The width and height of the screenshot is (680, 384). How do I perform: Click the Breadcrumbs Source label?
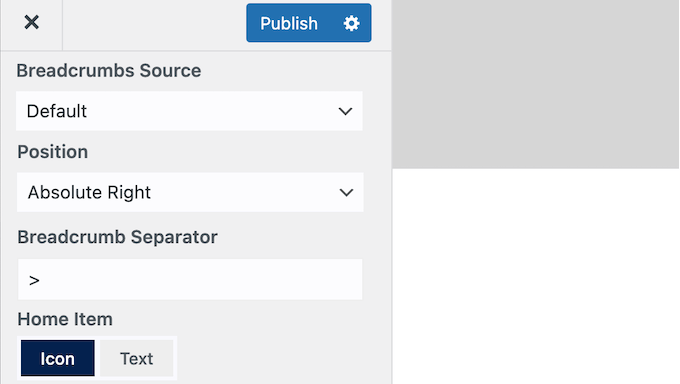click(109, 71)
